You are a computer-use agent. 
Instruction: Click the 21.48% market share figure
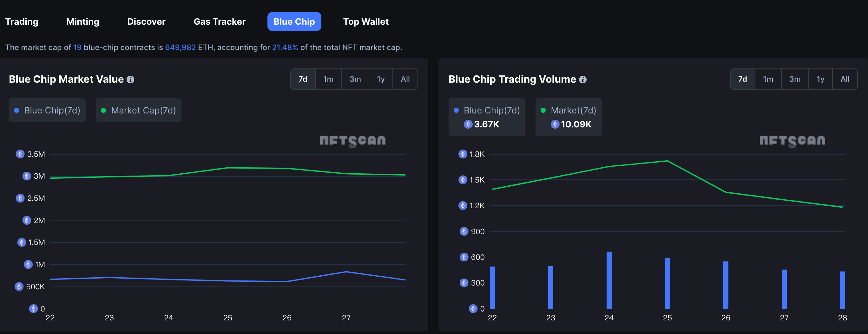(x=285, y=48)
